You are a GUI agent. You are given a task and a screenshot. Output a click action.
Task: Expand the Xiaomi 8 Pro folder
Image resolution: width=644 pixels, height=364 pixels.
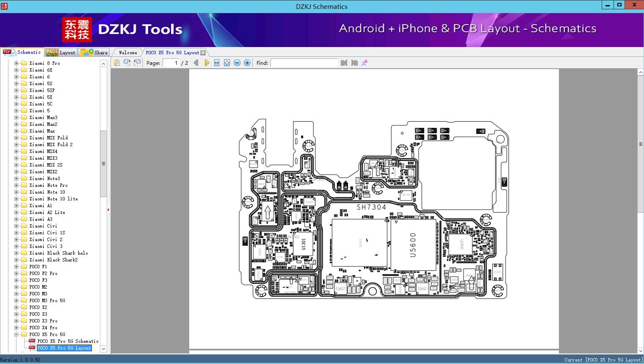coord(17,63)
